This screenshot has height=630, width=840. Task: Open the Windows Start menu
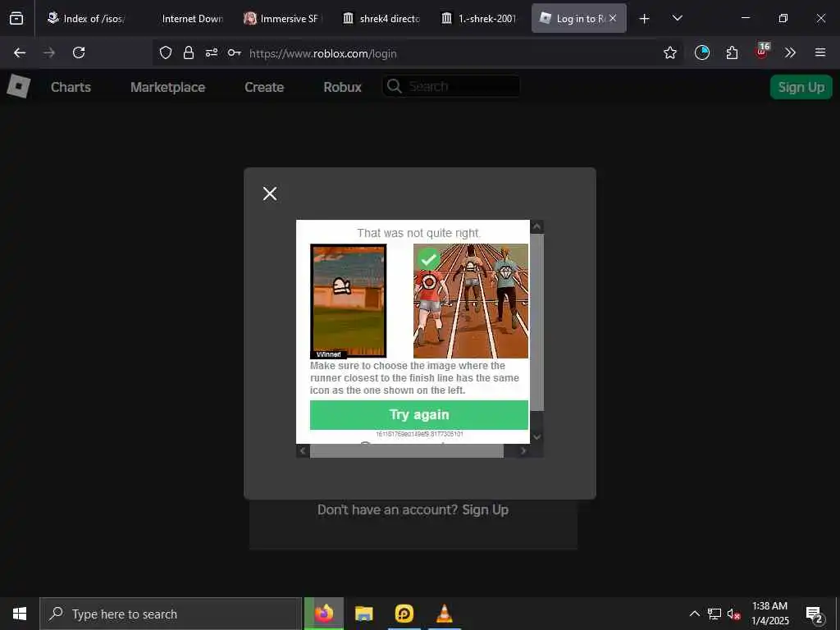tap(20, 614)
